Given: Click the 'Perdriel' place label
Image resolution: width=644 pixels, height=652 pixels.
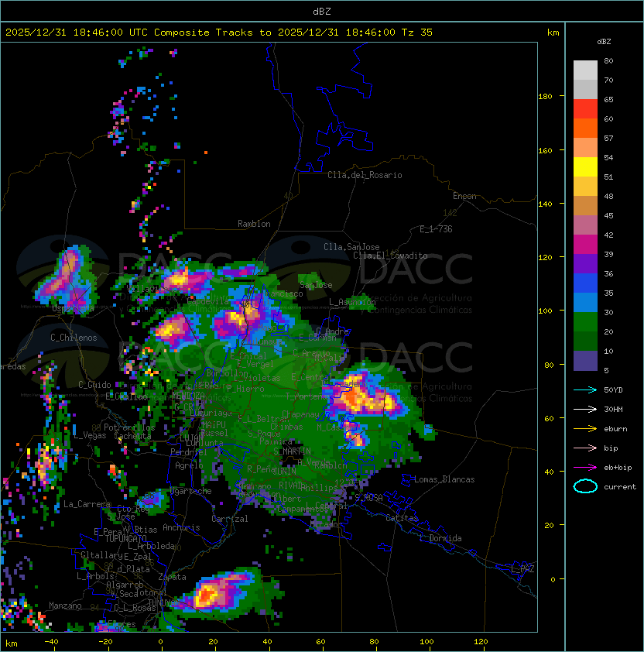Looking at the screenshot, I should 189,452.
